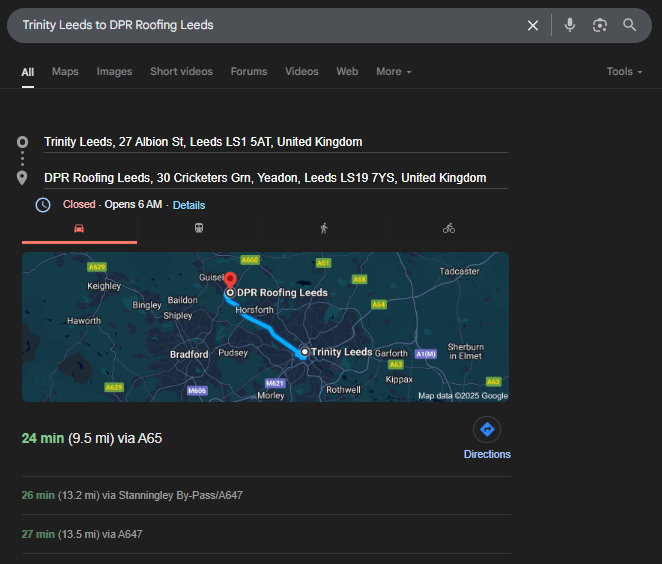The width and height of the screenshot is (662, 564).
Task: Select the public transit travel mode
Action: (x=199, y=228)
